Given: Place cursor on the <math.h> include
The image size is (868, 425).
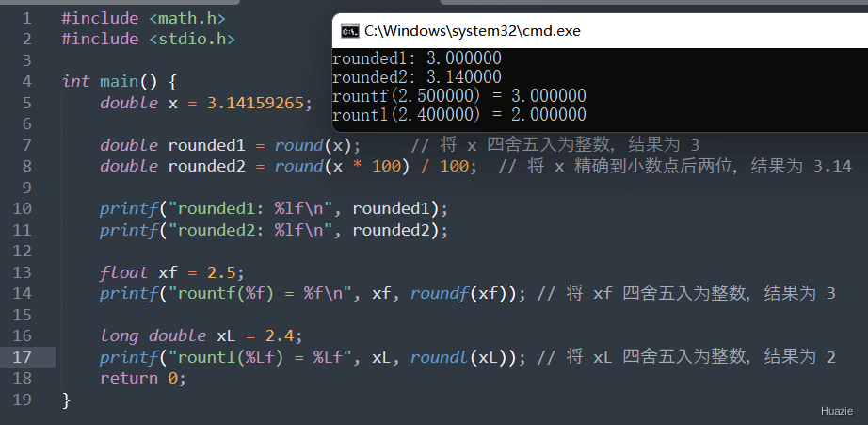Looking at the screenshot, I should [x=187, y=18].
